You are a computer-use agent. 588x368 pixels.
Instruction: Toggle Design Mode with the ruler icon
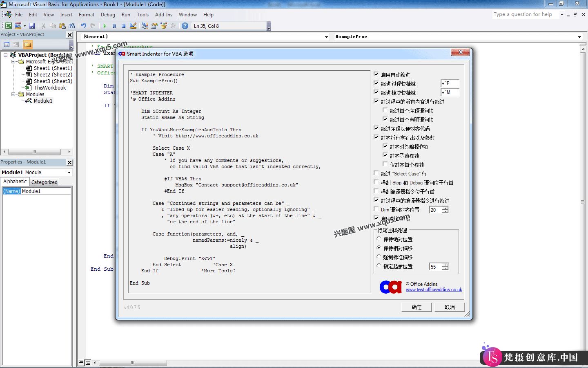tap(133, 26)
